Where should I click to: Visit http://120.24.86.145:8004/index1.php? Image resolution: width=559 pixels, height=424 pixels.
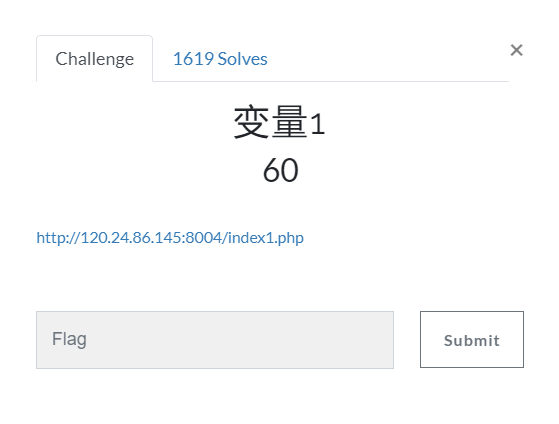(x=170, y=237)
